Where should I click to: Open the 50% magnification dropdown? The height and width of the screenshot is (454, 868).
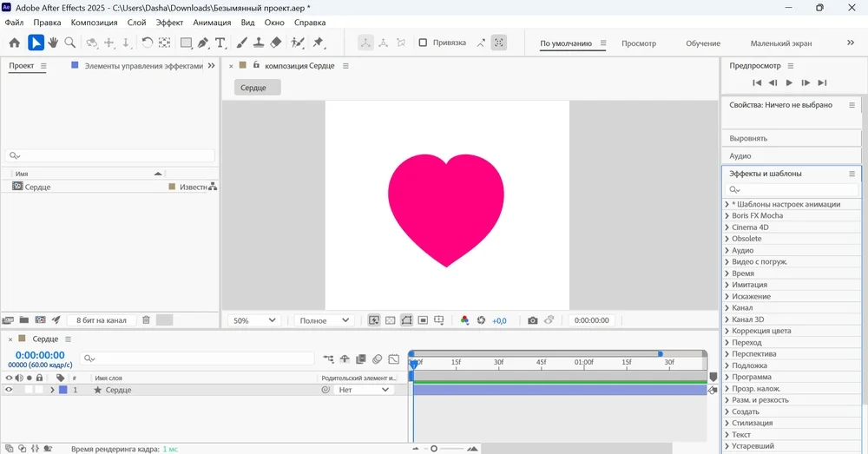[x=254, y=320]
